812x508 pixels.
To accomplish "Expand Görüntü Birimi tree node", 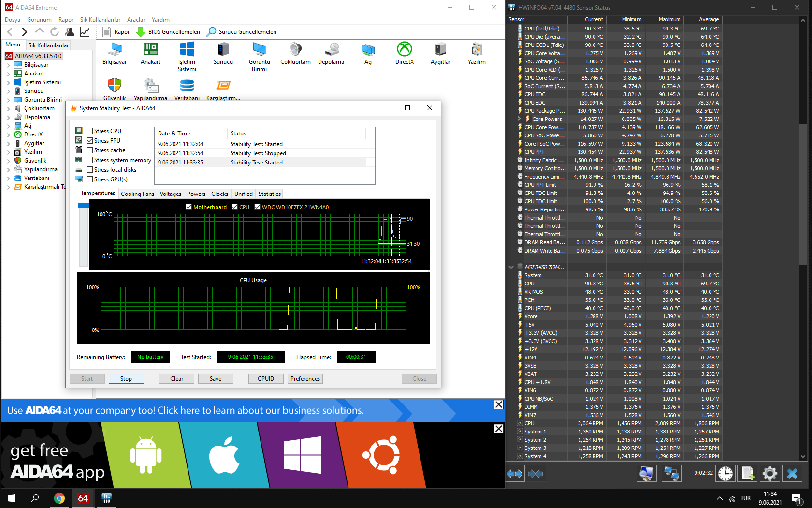I will tap(8, 100).
